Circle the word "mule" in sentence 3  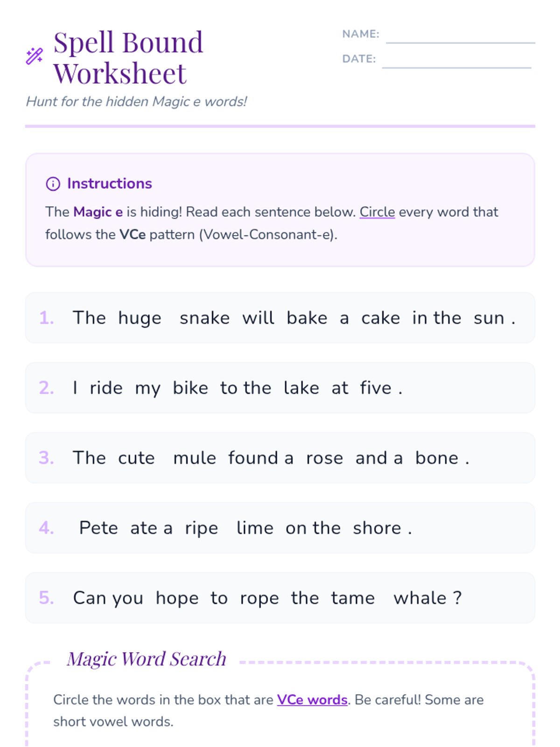click(x=195, y=458)
